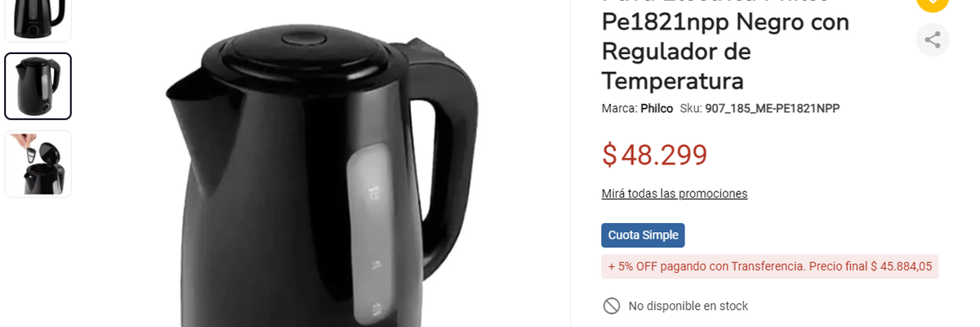Click the SKU code 907_185_ME-PE1821NPP
Screen dimensions: 980x327
[x=772, y=108]
